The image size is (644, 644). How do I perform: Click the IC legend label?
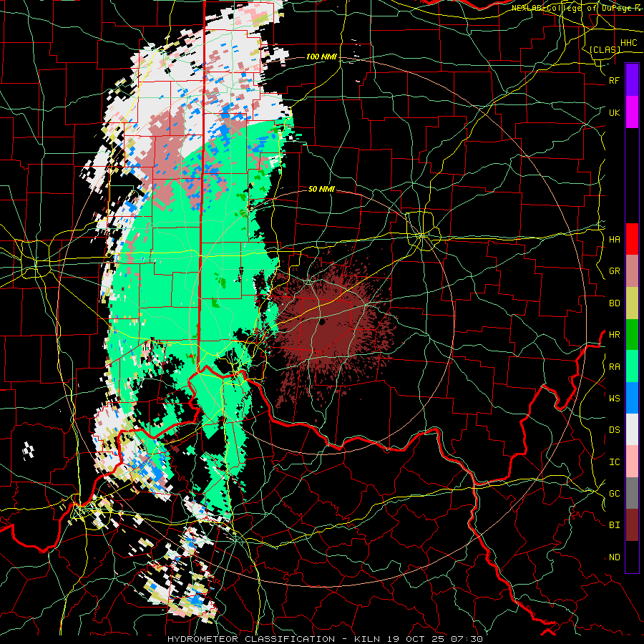click(x=614, y=462)
